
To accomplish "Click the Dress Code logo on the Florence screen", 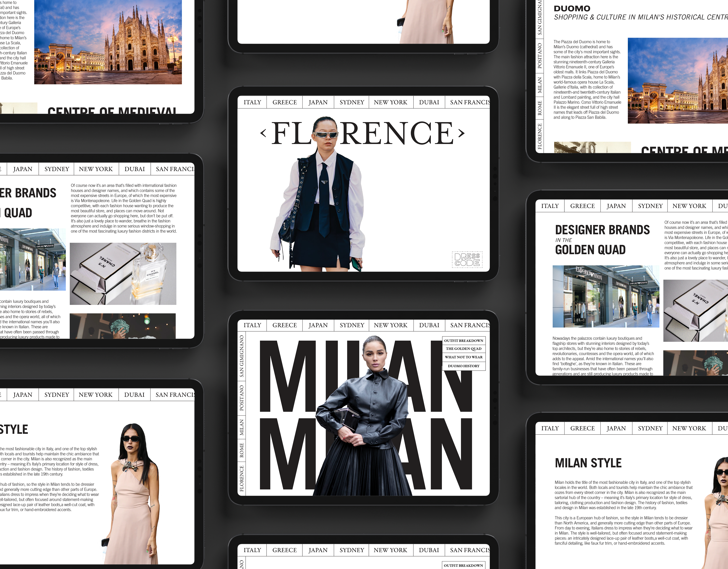I will 467,259.
